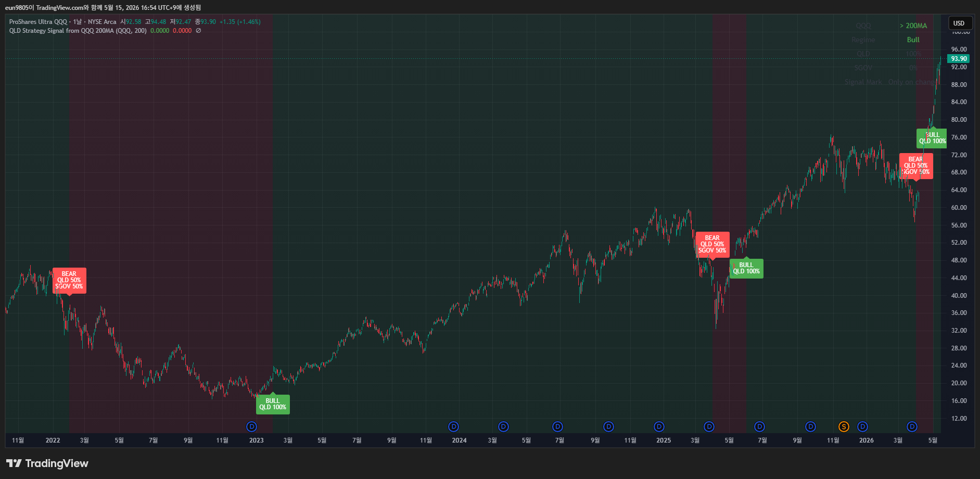Screen dimensions: 980x479
Task: Click the dividend marker just before 2024
Action: [x=454, y=427]
